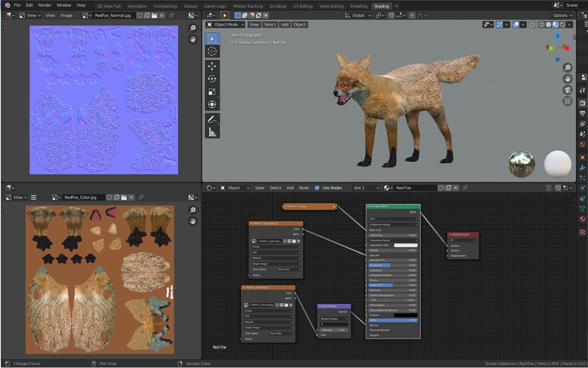Select the Measure tool
The height and width of the screenshot is (368, 588).
point(212,131)
